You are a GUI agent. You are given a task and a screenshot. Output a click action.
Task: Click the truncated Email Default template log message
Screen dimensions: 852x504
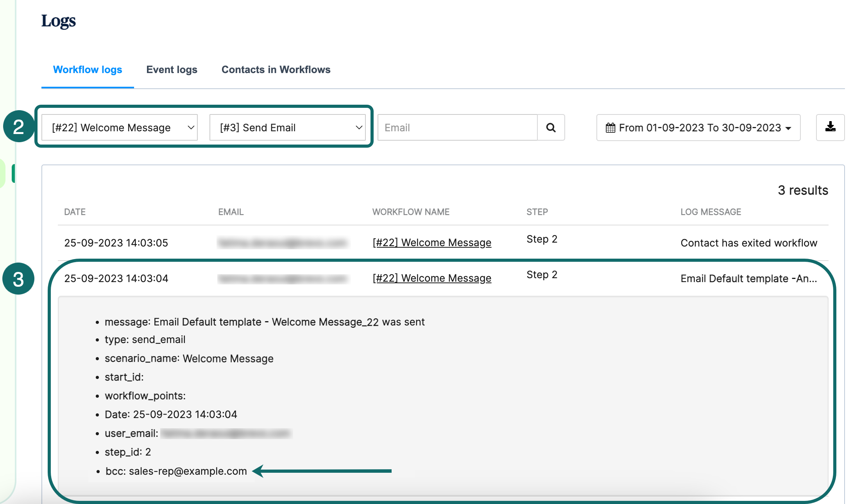748,278
